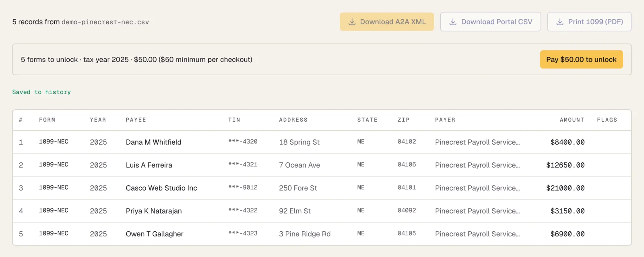Viewport: 644px width, 257px height.
Task: Click ZIP code 04092
Action: pos(407,211)
